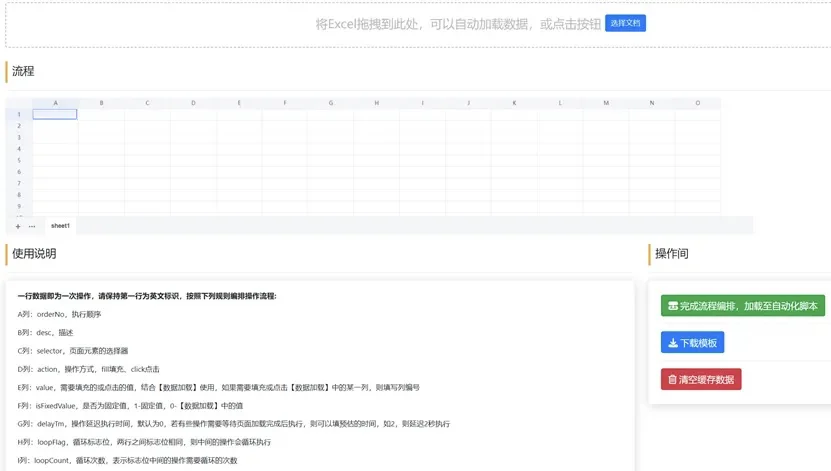Select column J header

[468, 103]
